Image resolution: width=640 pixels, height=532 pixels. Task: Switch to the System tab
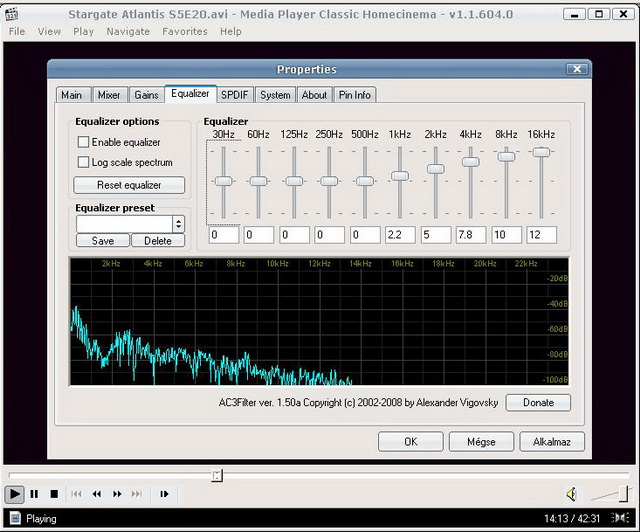pyautogui.click(x=276, y=95)
